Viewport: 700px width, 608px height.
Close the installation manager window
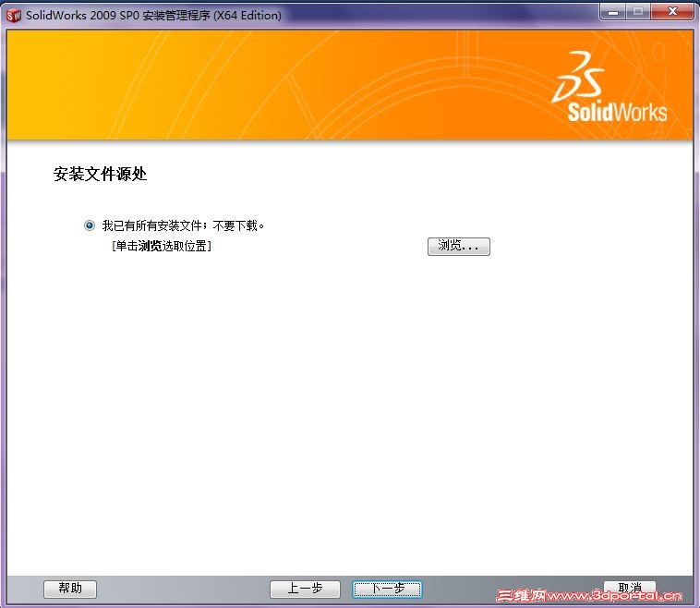point(672,12)
